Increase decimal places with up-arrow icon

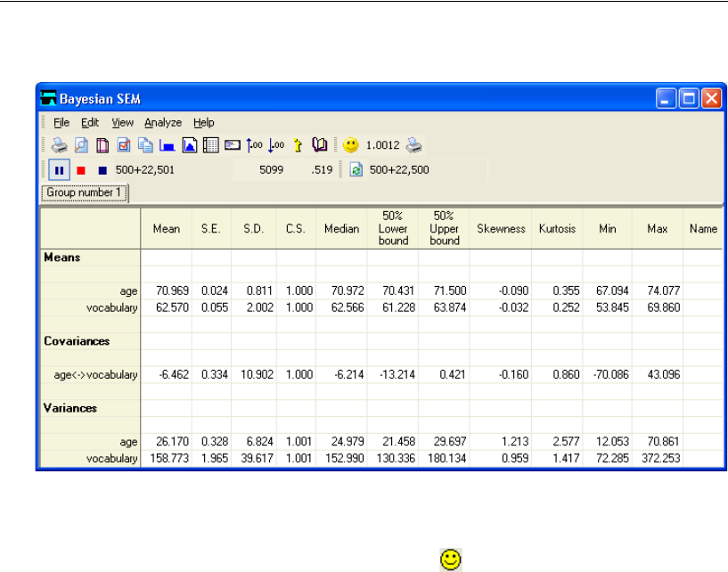point(254,145)
